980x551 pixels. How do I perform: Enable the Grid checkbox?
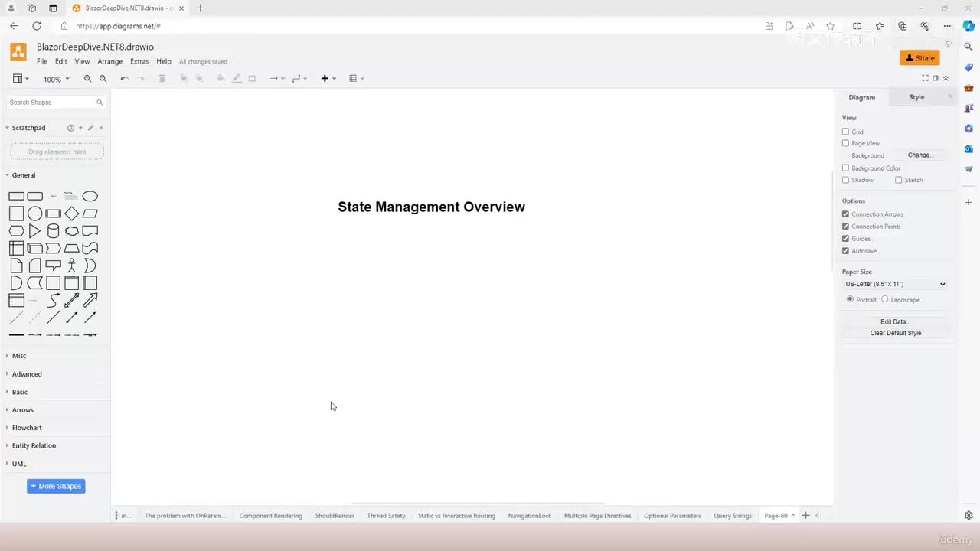point(845,132)
